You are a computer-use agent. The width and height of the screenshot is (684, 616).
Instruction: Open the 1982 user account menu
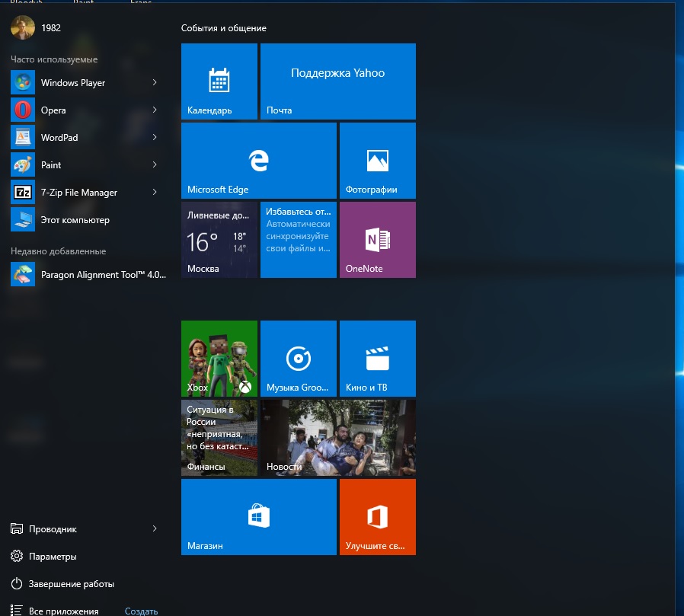37,27
